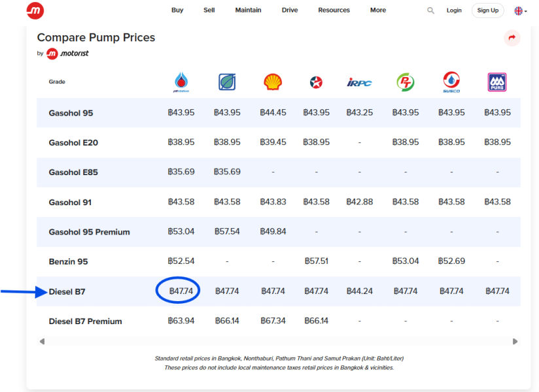Viewport: 539px width, 392px height.
Task: Click the right scroll arrow under table
Action: (515, 342)
